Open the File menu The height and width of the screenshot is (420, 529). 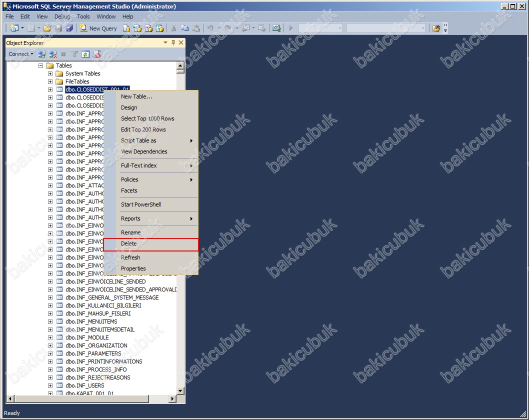(x=10, y=16)
